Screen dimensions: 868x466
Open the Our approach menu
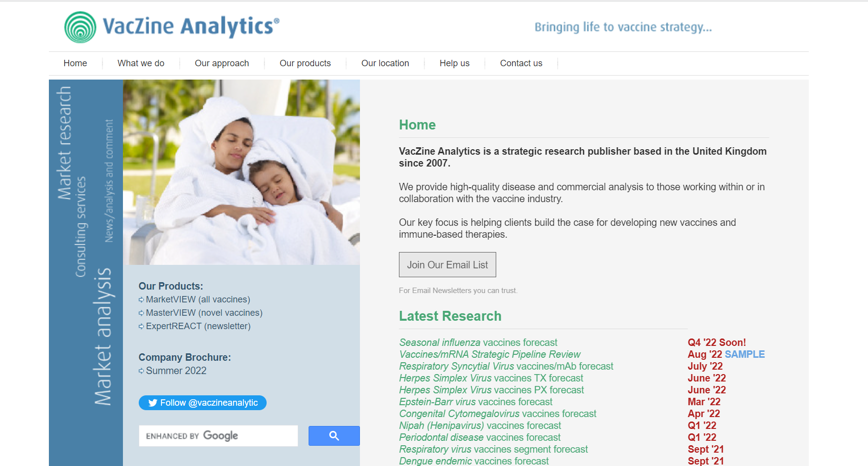[222, 63]
